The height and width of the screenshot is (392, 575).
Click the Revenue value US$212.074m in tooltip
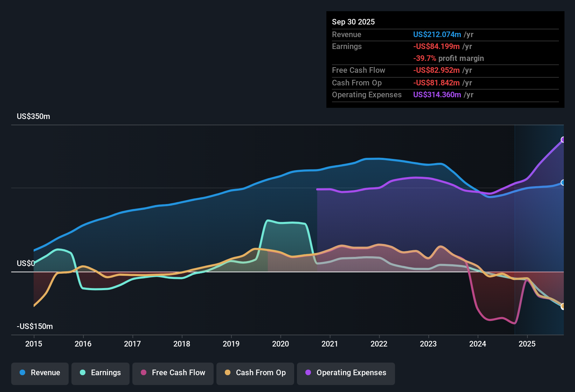[437, 35]
